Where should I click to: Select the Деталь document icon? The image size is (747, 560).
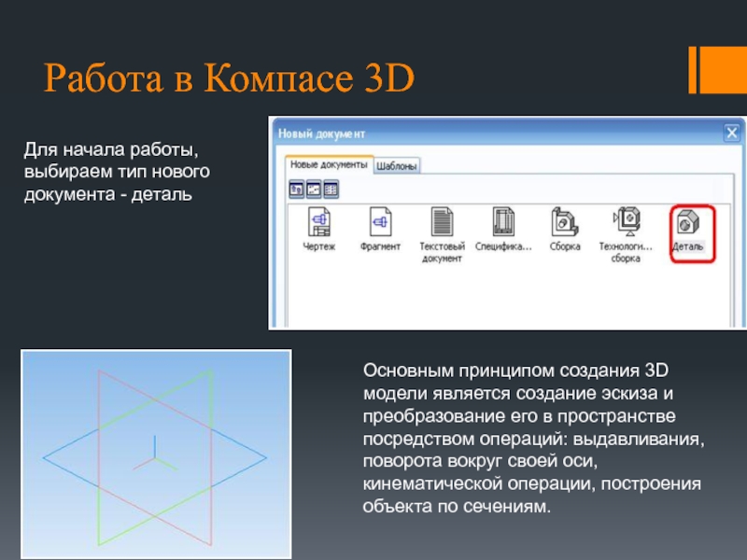point(687,221)
